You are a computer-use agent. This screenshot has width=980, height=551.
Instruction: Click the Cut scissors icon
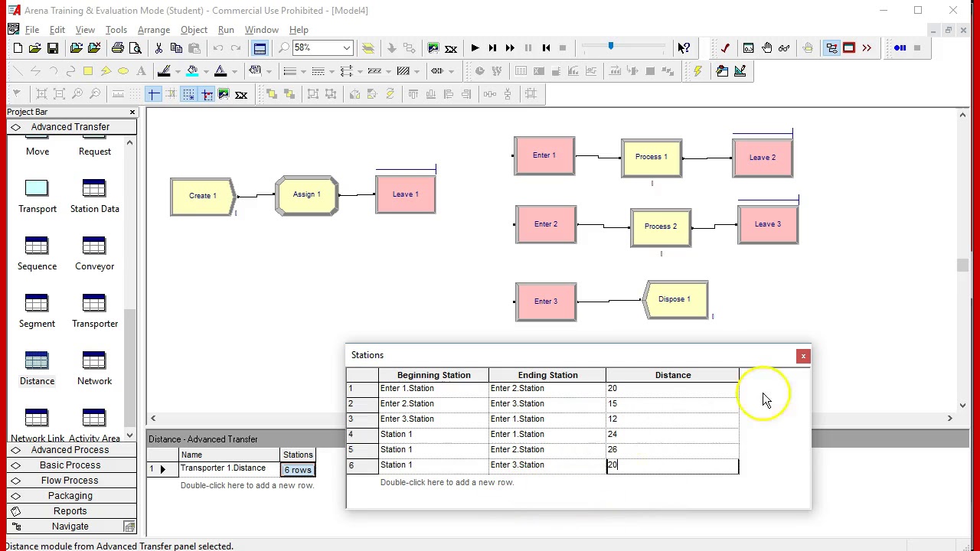[158, 48]
